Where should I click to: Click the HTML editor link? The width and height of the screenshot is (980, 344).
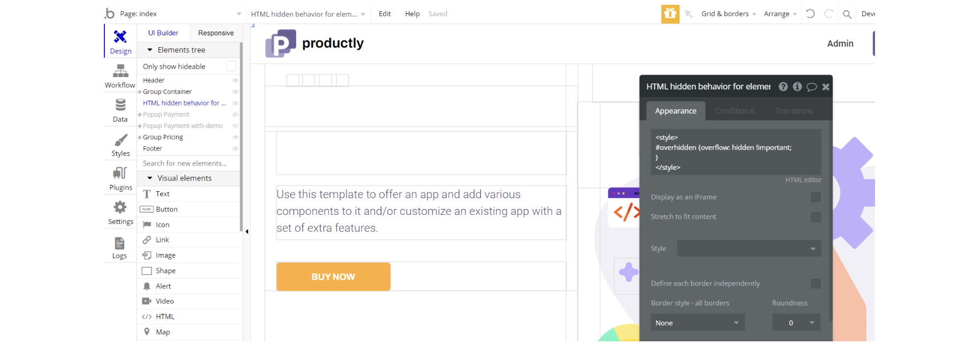803,180
